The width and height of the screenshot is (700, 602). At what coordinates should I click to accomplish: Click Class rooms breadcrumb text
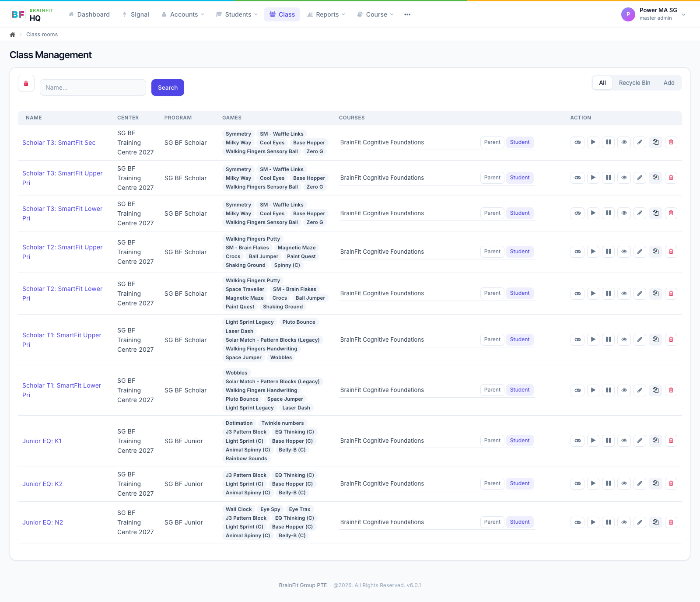click(x=42, y=35)
